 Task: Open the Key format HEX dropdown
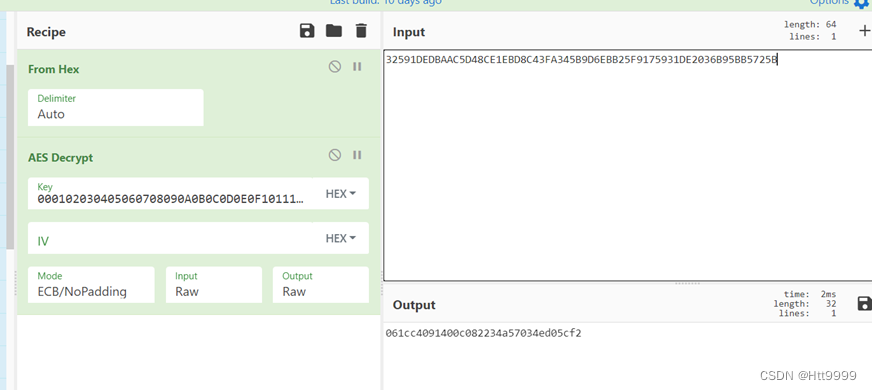340,194
